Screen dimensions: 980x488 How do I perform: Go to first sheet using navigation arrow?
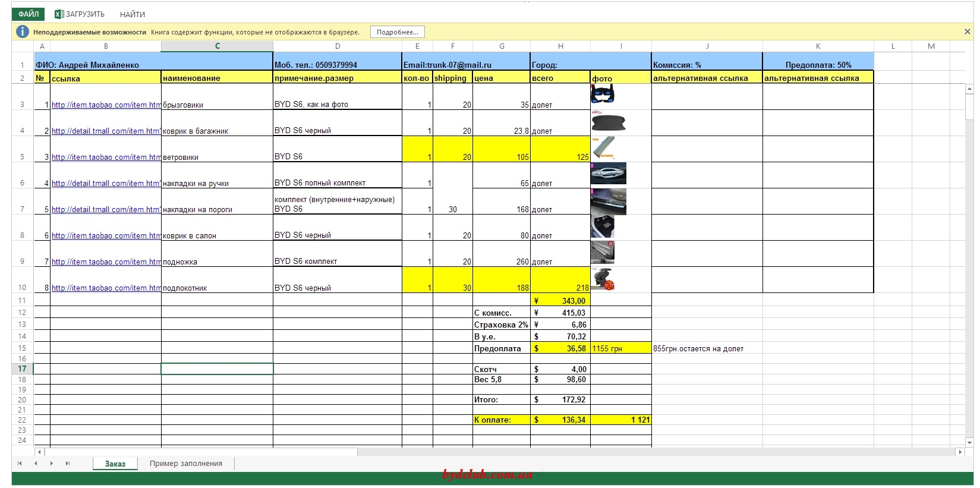(x=20, y=464)
